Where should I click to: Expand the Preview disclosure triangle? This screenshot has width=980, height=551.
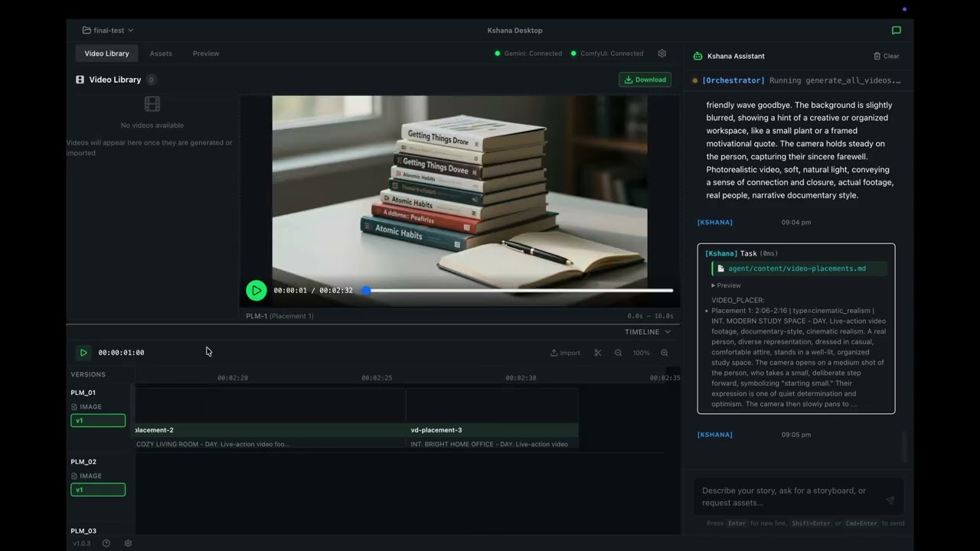(x=714, y=285)
